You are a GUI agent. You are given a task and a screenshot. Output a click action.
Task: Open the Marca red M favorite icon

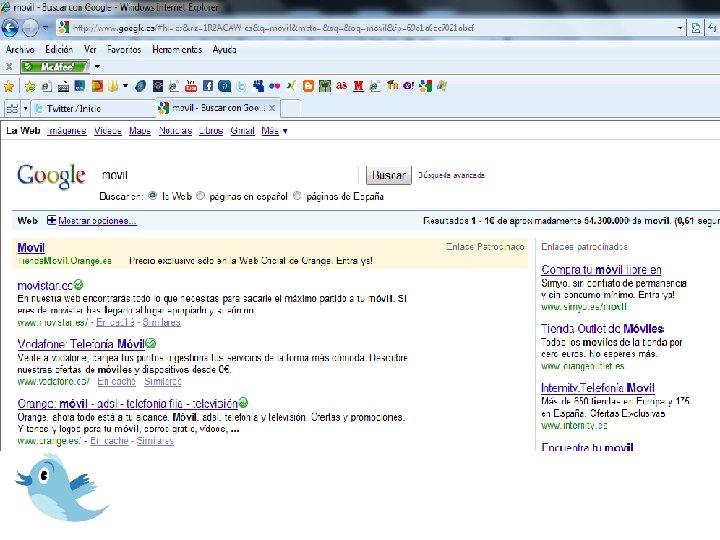click(358, 86)
